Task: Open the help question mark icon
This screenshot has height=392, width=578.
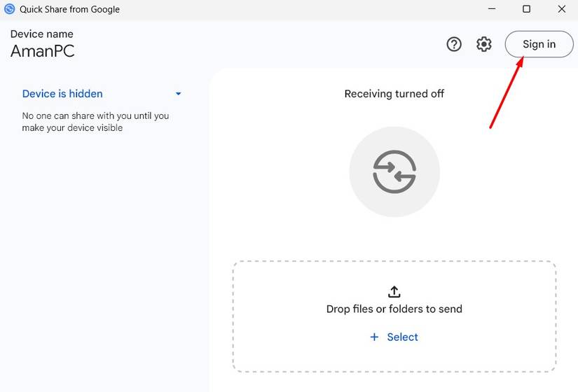Action: pyautogui.click(x=454, y=44)
